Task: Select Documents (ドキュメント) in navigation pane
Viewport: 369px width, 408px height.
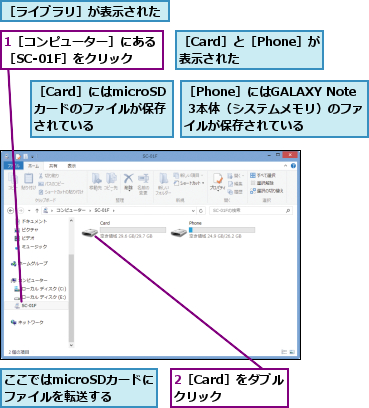Action: (x=31, y=221)
